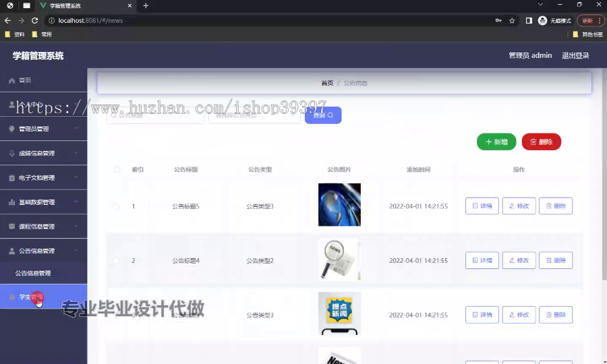Open the 公告类型 select dropdown

click(x=255, y=115)
